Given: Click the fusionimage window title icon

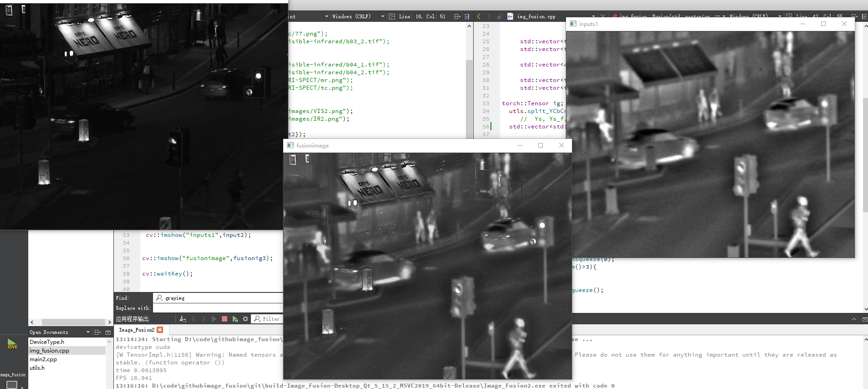Looking at the screenshot, I should tap(290, 145).
